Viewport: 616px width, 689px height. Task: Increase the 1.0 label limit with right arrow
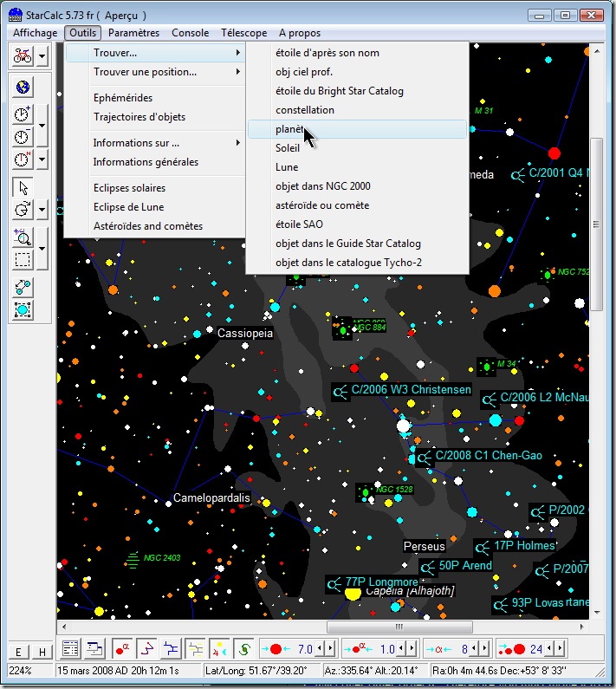412,648
